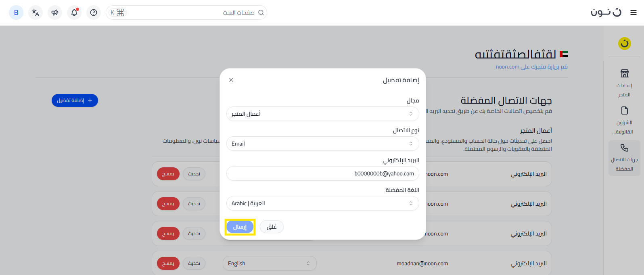The image size is (644, 275).
Task: Open the domain (مجال) dropdown
Action: (323, 114)
